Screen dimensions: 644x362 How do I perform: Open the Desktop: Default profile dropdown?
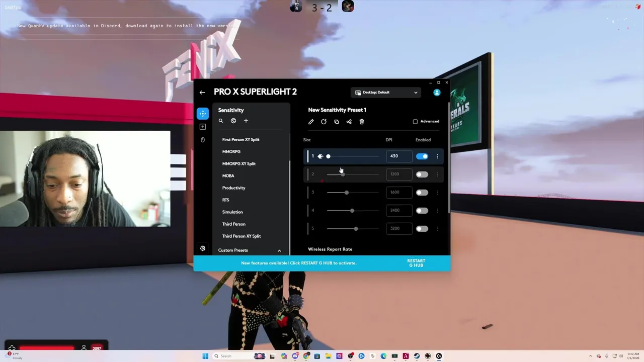[x=386, y=93]
